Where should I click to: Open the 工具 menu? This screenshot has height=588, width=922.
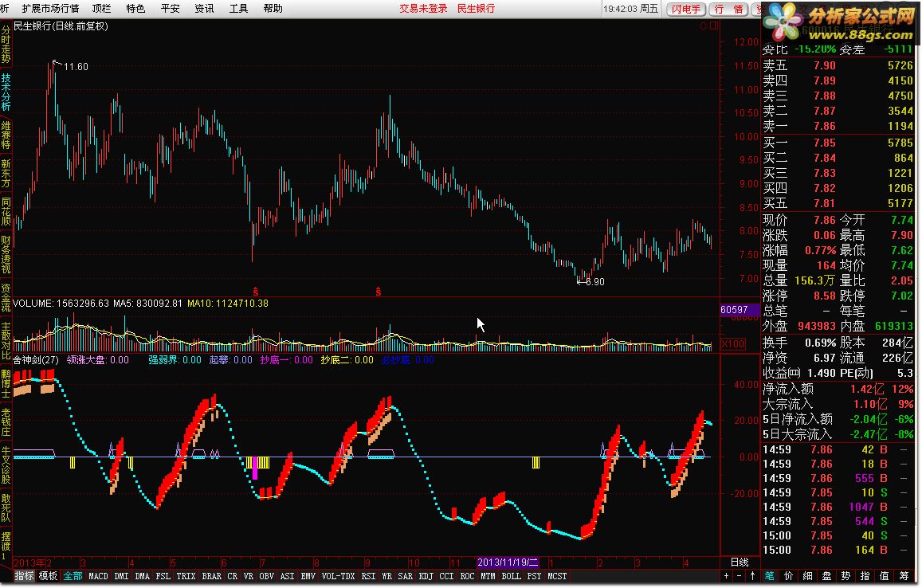click(x=239, y=8)
